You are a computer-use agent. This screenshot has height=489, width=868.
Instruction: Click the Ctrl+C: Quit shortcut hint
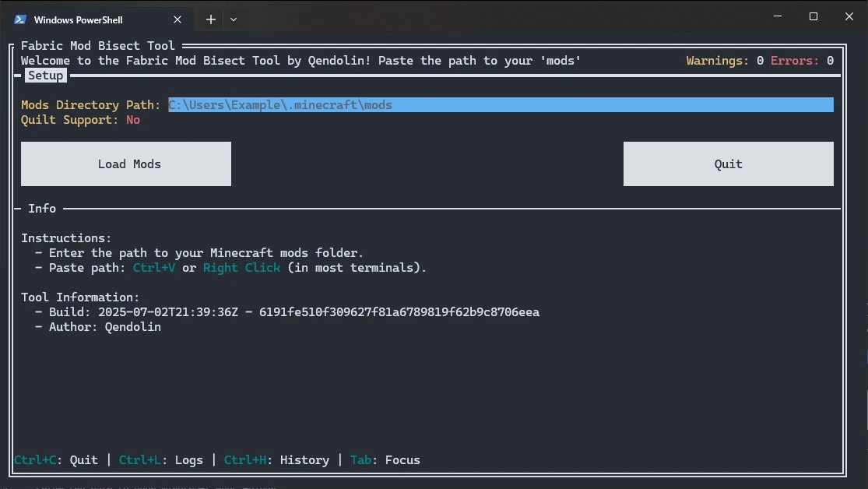[56, 459]
